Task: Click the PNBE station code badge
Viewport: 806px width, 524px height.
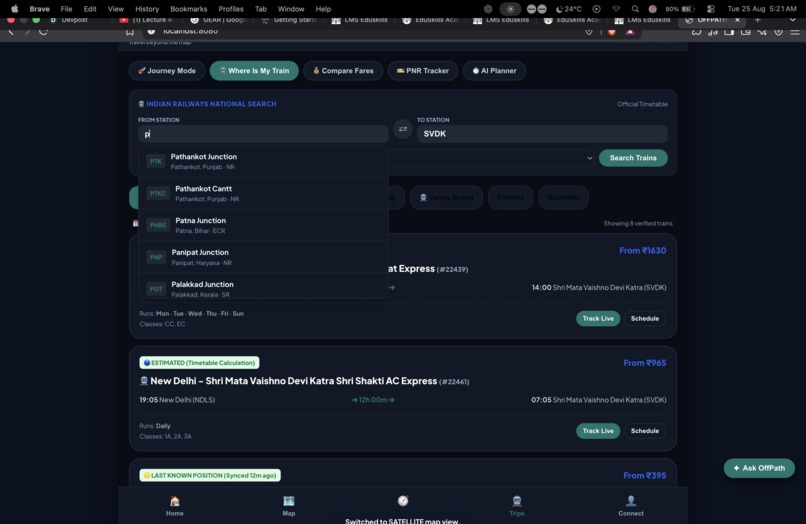Action: (x=158, y=225)
